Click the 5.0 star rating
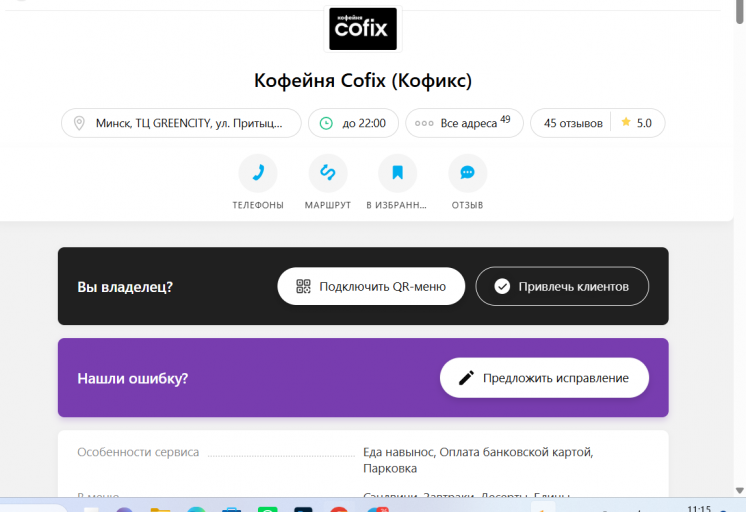746x512 pixels. click(637, 123)
